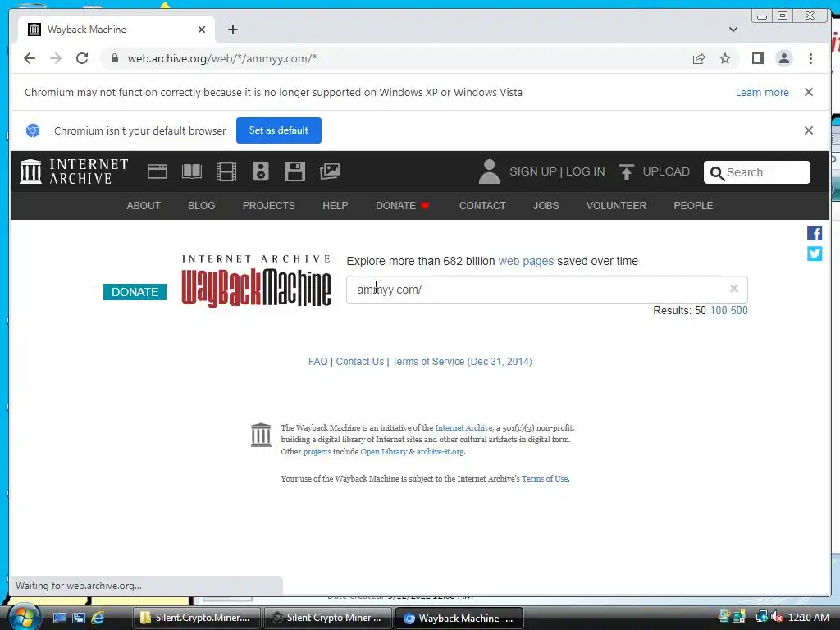Image resolution: width=840 pixels, height=630 pixels.
Task: Dismiss the unsupported Windows warning bar
Action: (809, 92)
